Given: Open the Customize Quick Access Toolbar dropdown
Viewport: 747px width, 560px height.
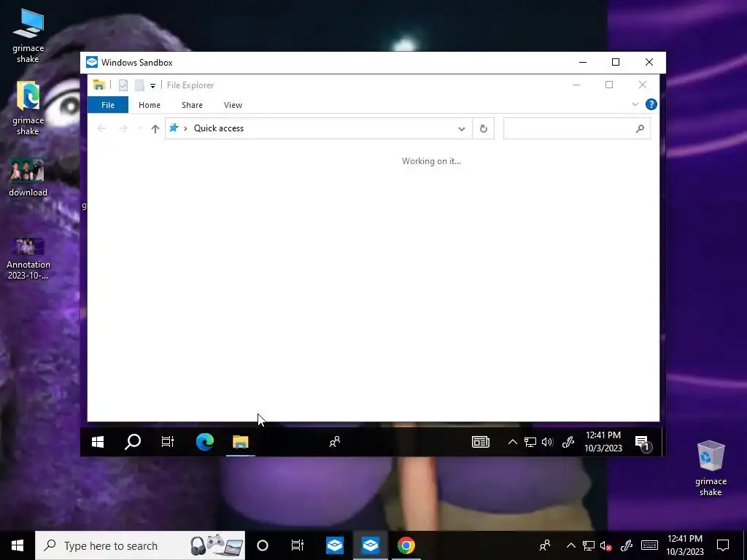Looking at the screenshot, I should pyautogui.click(x=153, y=86).
